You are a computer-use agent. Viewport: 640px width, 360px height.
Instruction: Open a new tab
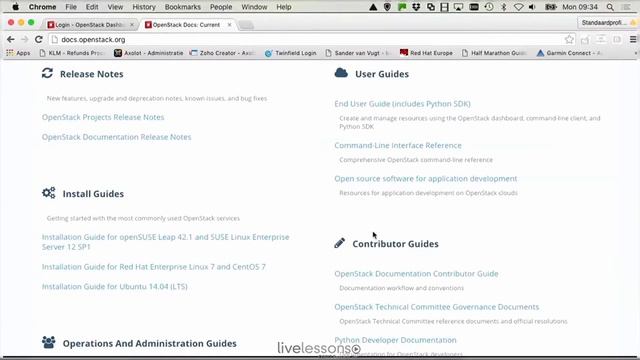click(x=246, y=25)
